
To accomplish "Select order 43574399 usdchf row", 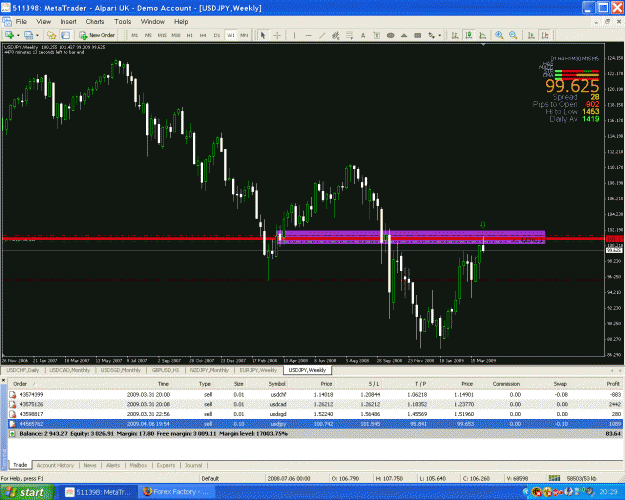I will click(x=315, y=394).
